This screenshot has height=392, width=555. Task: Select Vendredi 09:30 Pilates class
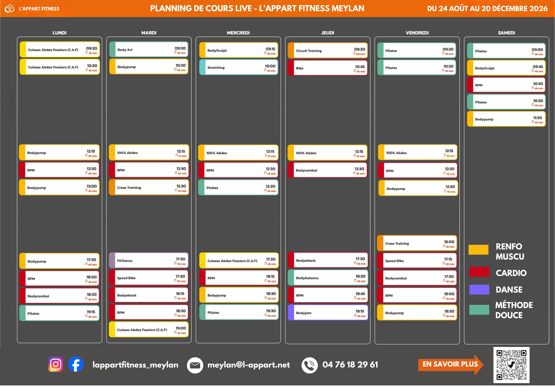coord(417,51)
